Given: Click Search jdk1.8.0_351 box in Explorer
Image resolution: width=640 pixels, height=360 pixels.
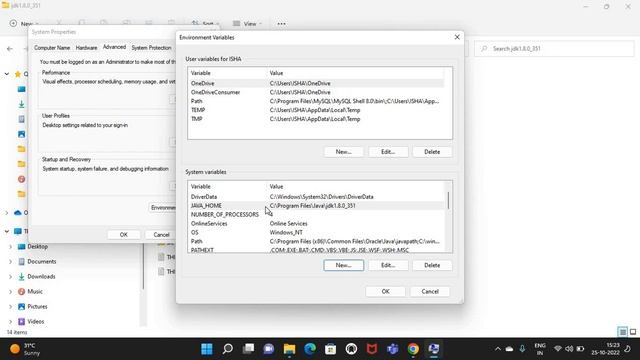Looking at the screenshot, I should click(x=554, y=49).
